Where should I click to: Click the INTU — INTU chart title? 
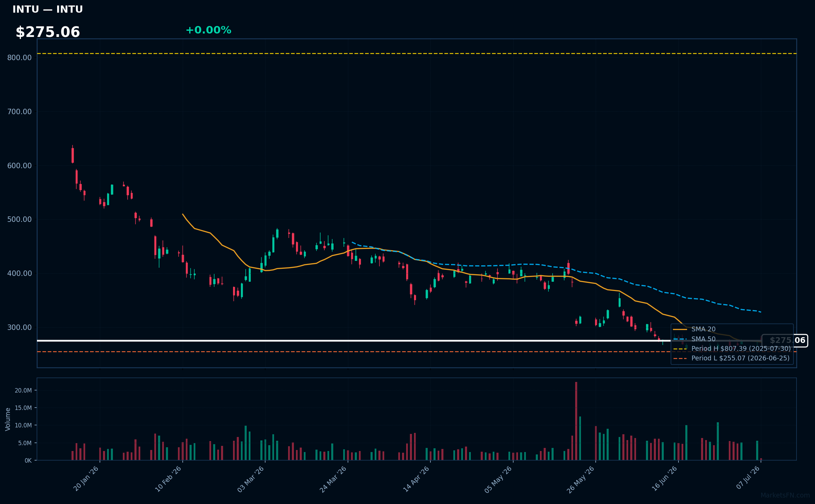48,9
